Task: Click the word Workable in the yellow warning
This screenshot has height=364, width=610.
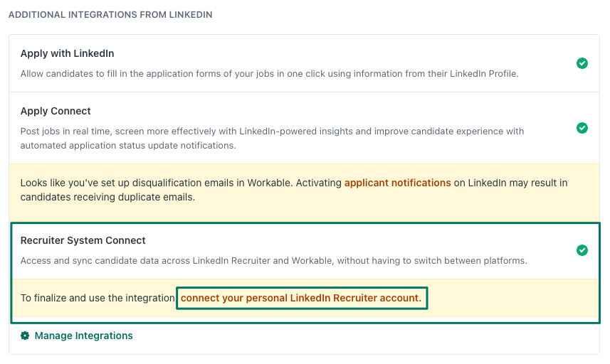Action: 269,183
